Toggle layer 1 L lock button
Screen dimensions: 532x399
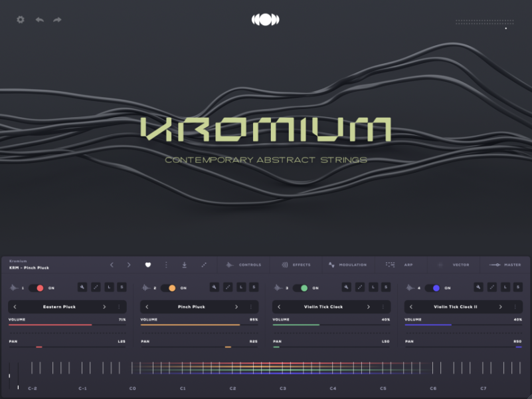tap(109, 287)
